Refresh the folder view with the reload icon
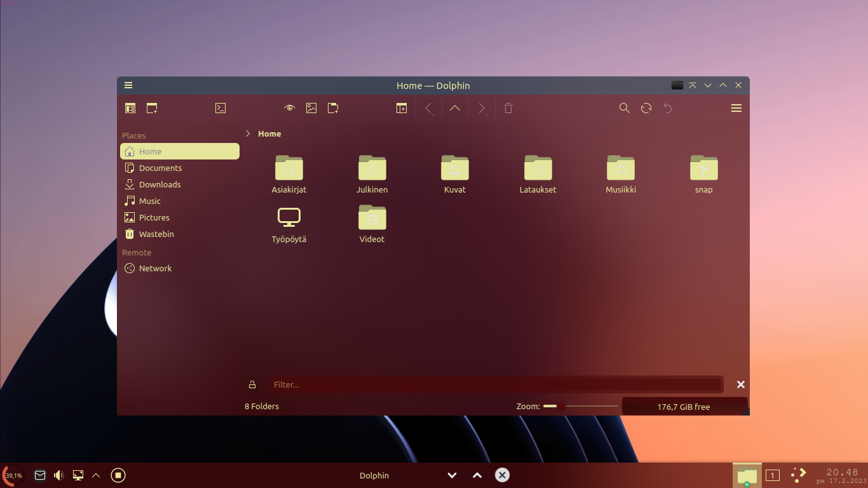Viewport: 868px width, 488px height. (646, 108)
